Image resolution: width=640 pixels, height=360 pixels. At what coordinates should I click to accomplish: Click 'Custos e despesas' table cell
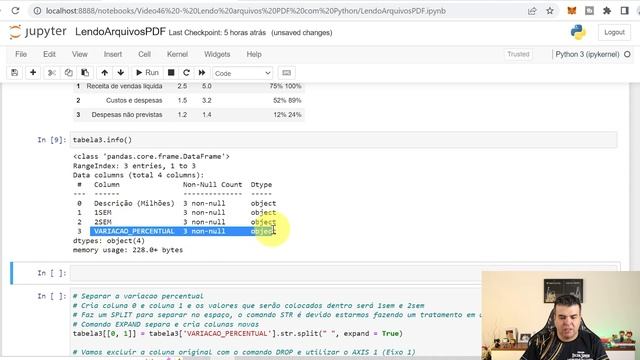pos(134,100)
